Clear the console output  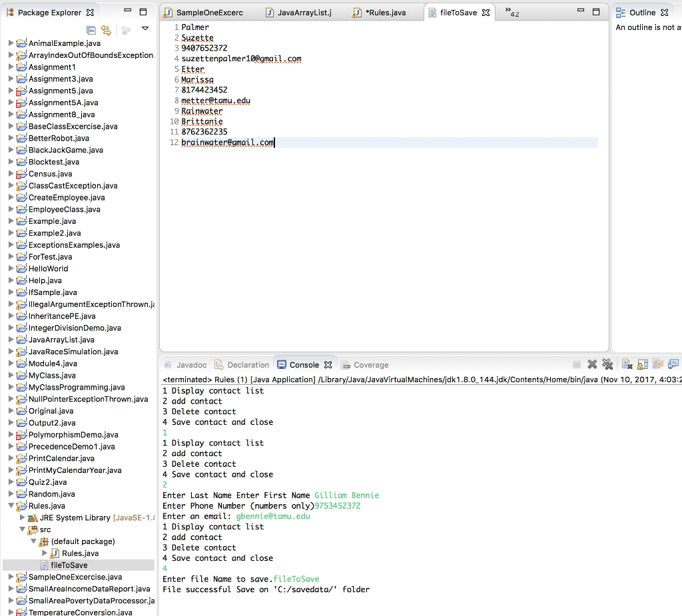(x=627, y=364)
